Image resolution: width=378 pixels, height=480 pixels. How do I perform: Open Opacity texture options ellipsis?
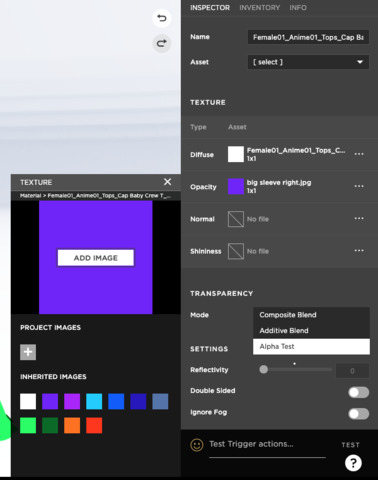(359, 186)
